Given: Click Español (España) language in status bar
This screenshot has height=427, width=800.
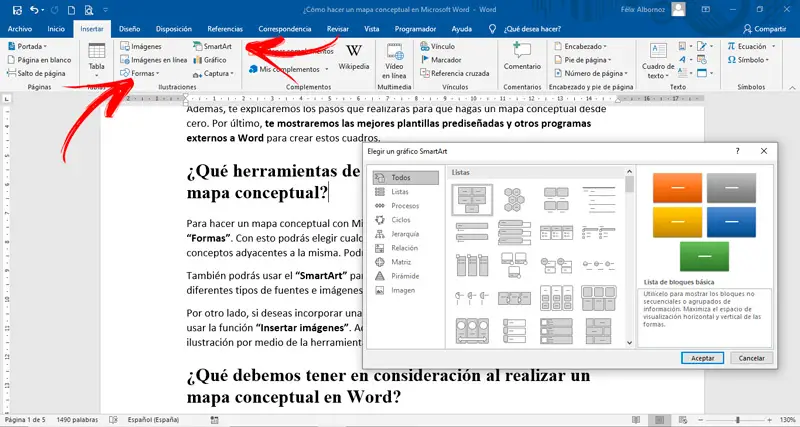Looking at the screenshot, I should [x=153, y=420].
